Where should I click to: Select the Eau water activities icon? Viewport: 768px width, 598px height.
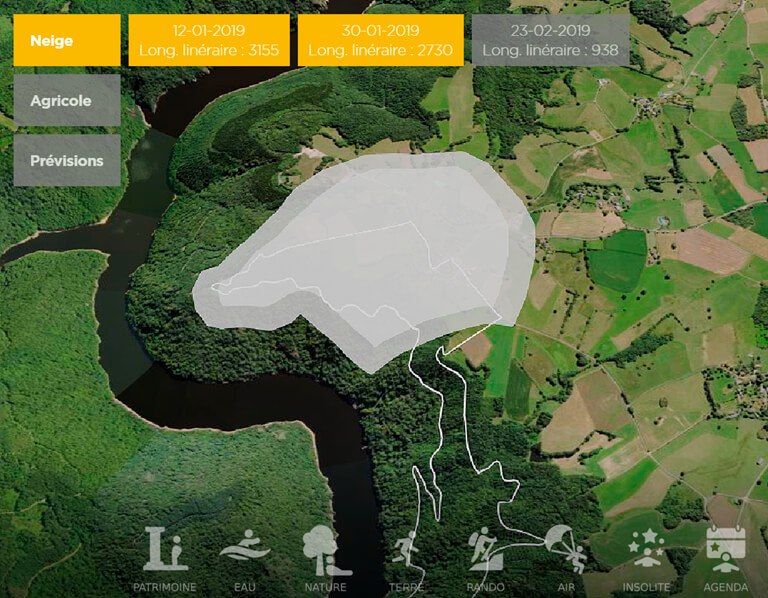pyautogui.click(x=245, y=545)
